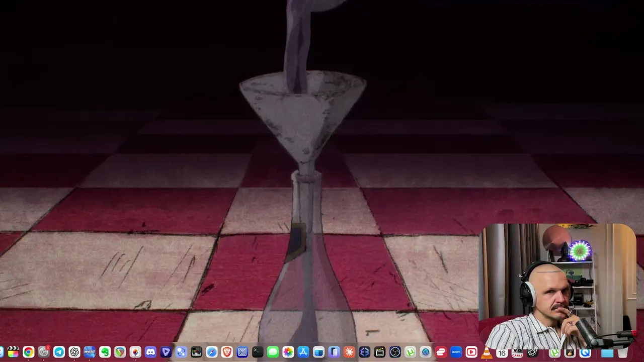Screen dimensions: 644x362
Task: Launch Safari from the dock
Action: pyautogui.click(x=212, y=352)
